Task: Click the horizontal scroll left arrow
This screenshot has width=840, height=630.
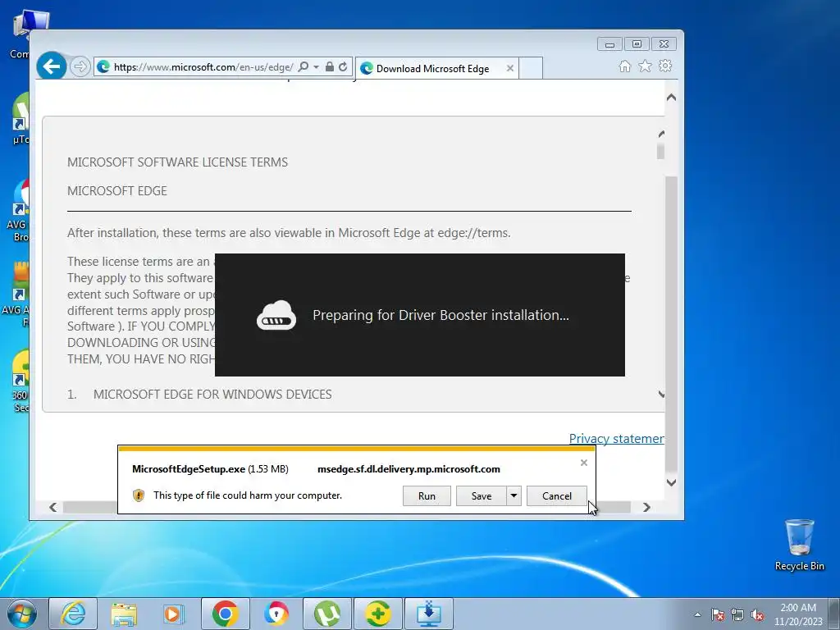Action: coord(52,507)
